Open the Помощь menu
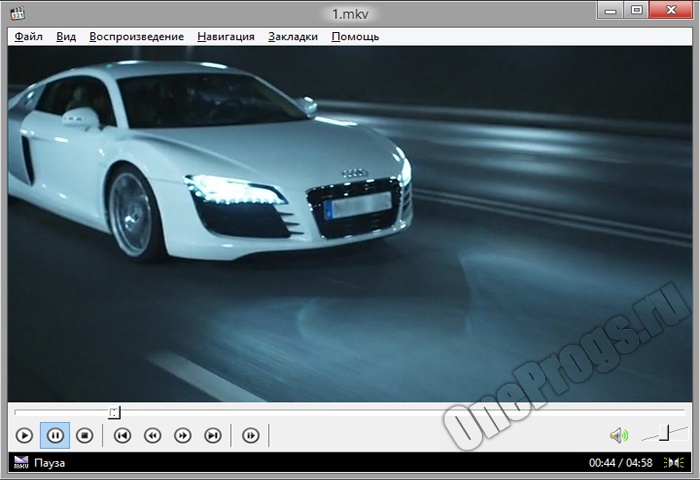Screen dimensions: 700x480 pyautogui.click(x=355, y=37)
